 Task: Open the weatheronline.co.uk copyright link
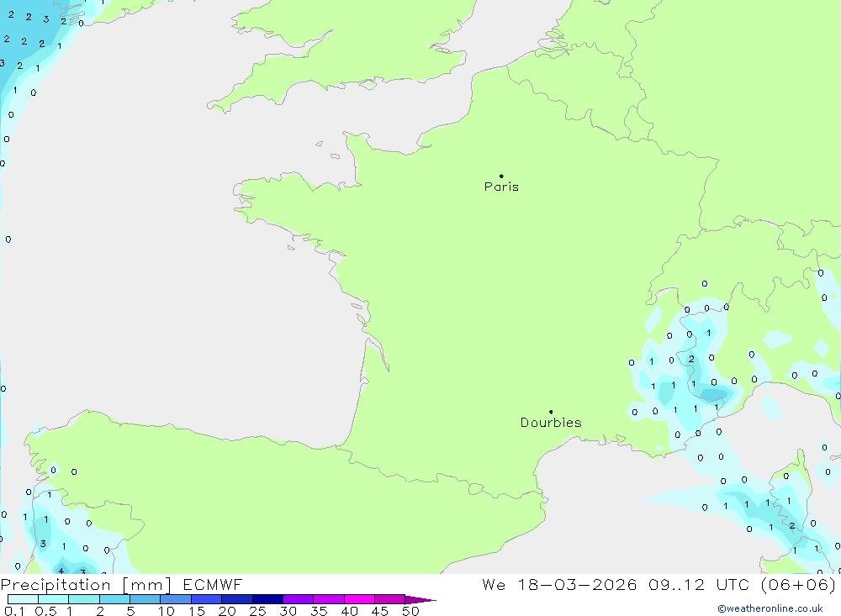pos(770,608)
